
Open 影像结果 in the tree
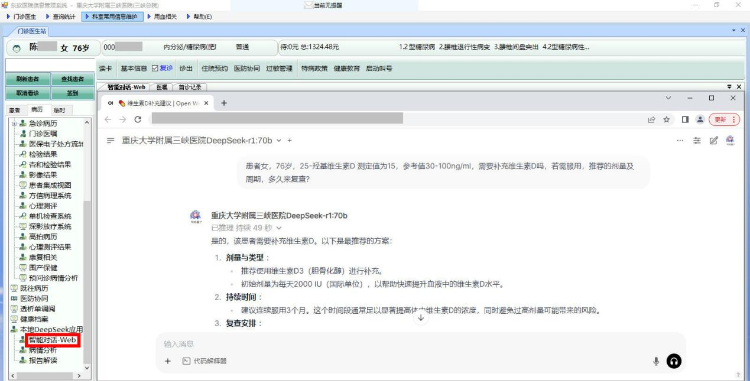click(x=43, y=175)
